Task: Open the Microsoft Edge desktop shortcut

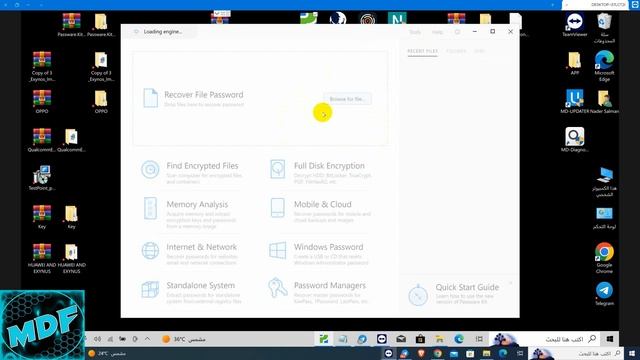Action: [604, 66]
